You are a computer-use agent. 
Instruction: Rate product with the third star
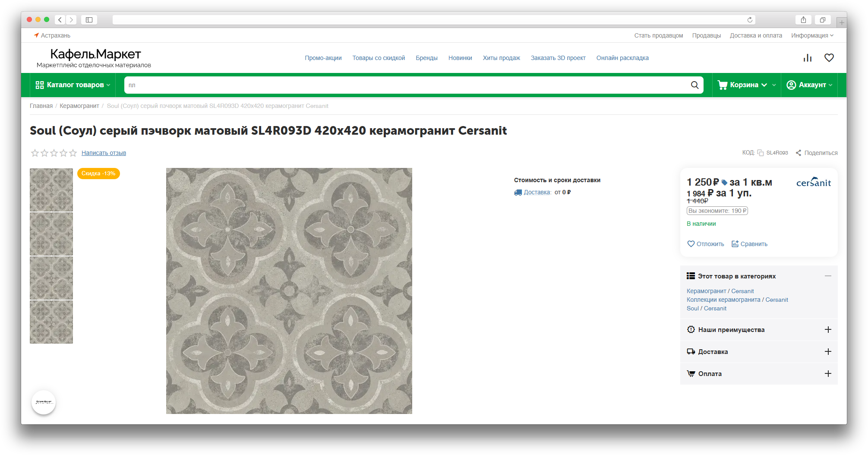(54, 153)
